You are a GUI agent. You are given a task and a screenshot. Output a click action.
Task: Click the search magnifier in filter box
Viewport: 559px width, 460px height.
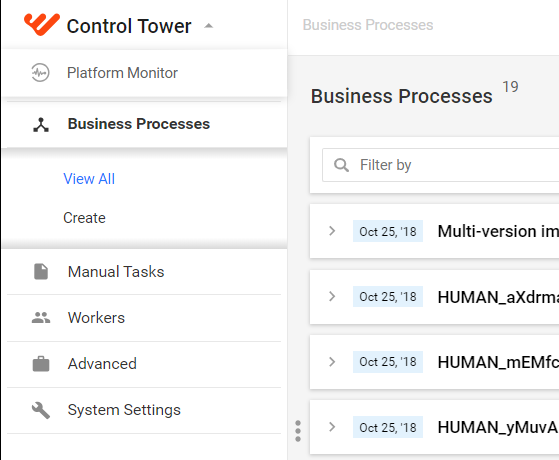[341, 165]
